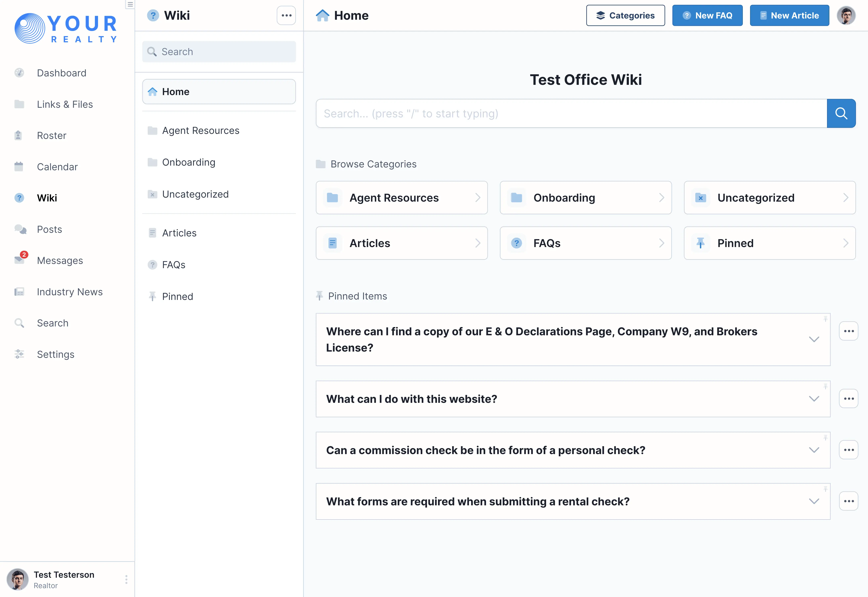Open the Wiki panel three-dot menu
The width and height of the screenshot is (868, 597).
pos(286,15)
